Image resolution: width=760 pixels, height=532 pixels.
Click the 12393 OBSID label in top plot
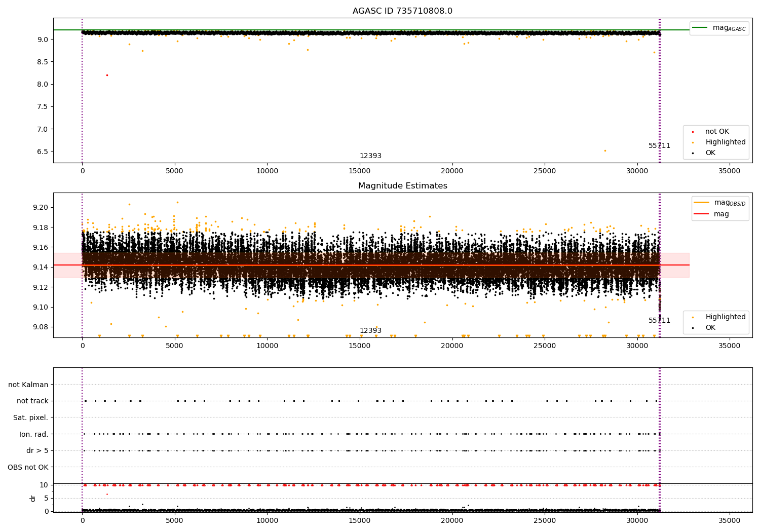coord(370,156)
